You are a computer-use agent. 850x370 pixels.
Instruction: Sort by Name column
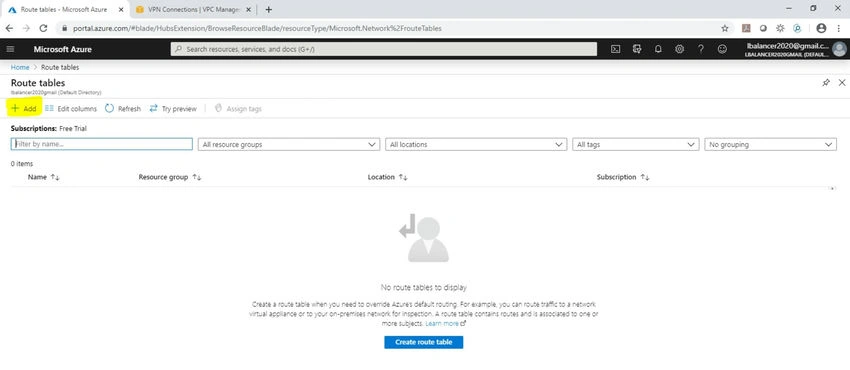click(x=43, y=177)
